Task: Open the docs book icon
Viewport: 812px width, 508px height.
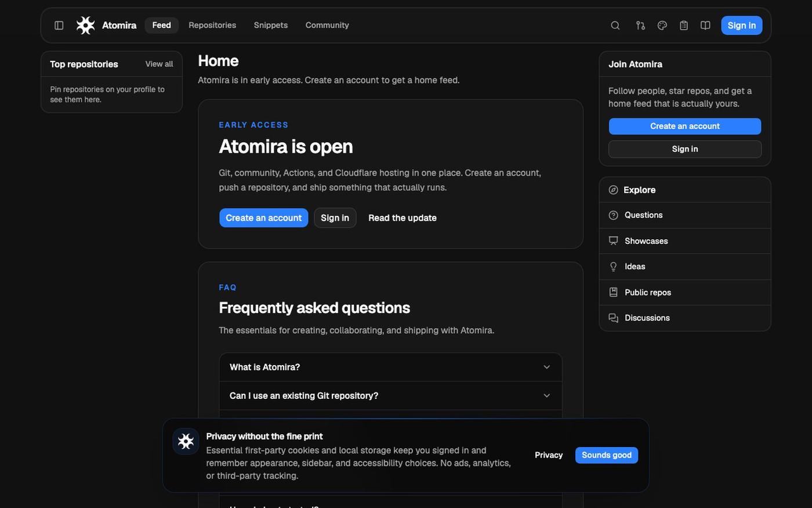Action: (x=705, y=26)
